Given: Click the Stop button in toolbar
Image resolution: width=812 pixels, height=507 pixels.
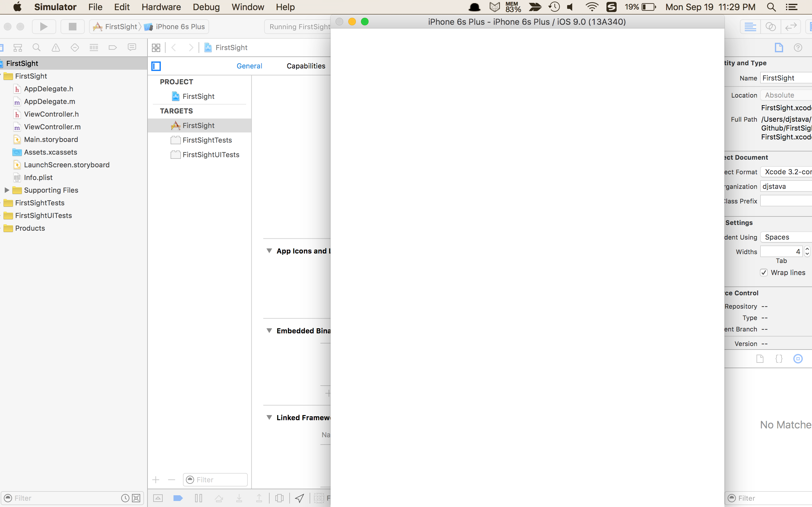Looking at the screenshot, I should point(72,27).
